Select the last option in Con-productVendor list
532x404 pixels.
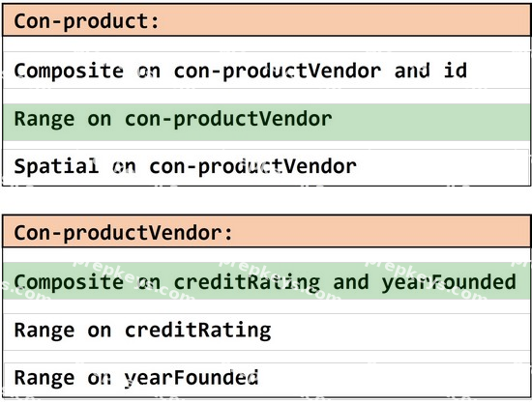pos(266,380)
